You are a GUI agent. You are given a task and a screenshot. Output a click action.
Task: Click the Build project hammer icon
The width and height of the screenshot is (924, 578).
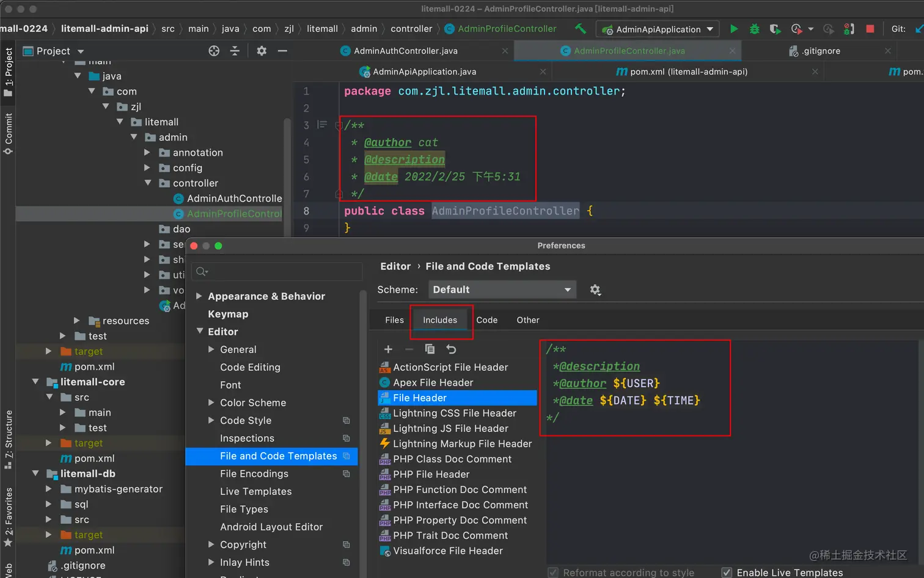coord(580,29)
